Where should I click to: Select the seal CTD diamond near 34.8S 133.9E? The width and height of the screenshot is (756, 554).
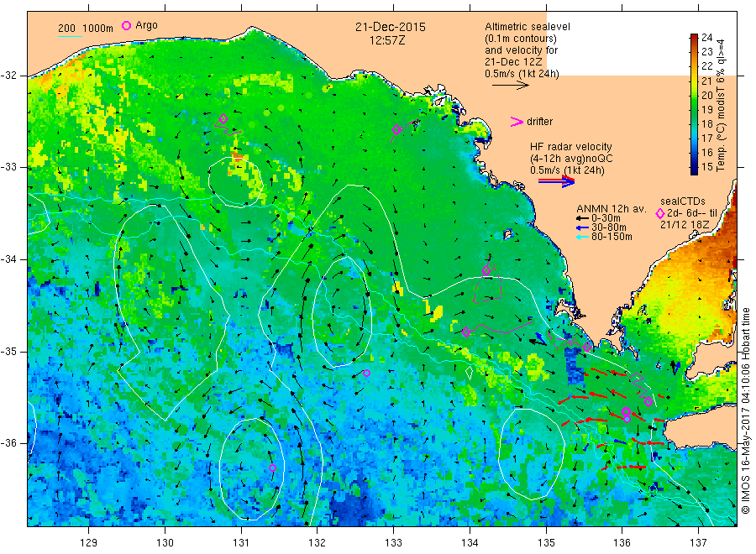point(465,332)
